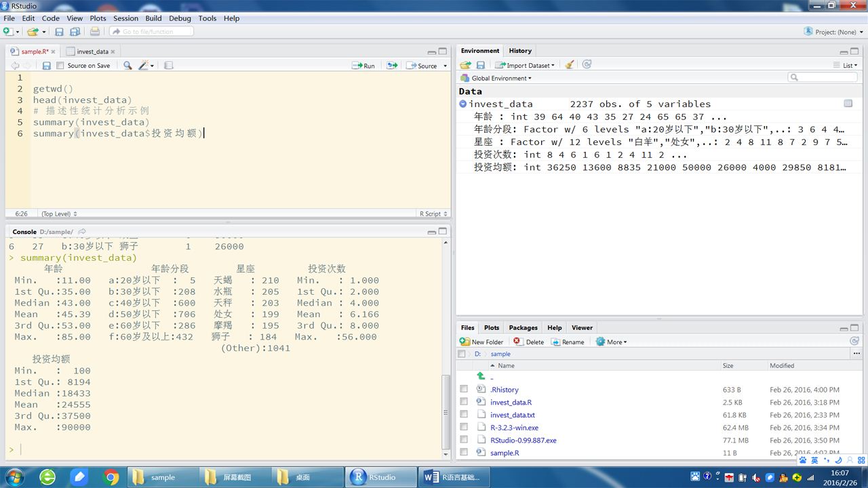Open the Plots menu in the menu bar

tap(98, 18)
